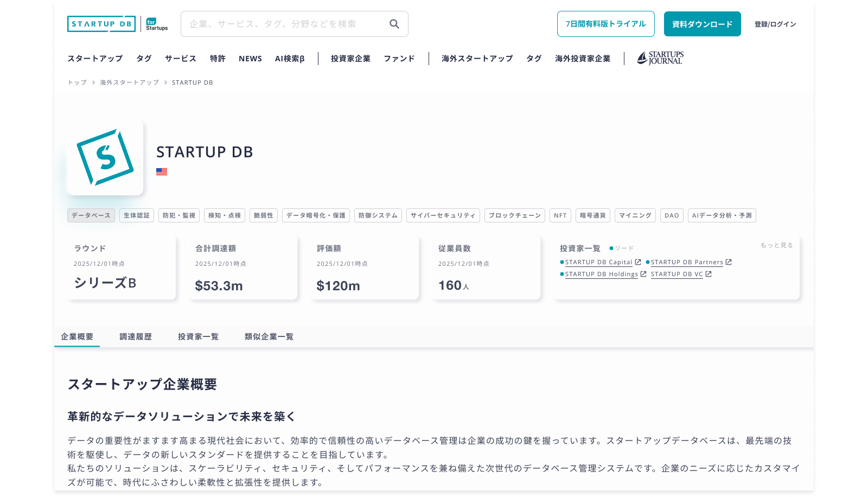Select the データ暗号化・保護 tag

pyautogui.click(x=316, y=215)
